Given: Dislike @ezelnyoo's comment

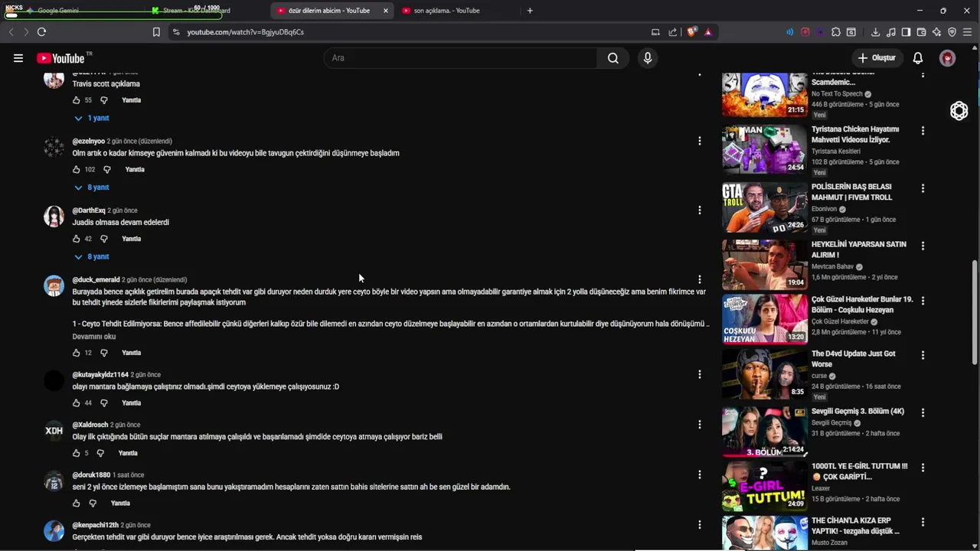Looking at the screenshot, I should 107,169.
